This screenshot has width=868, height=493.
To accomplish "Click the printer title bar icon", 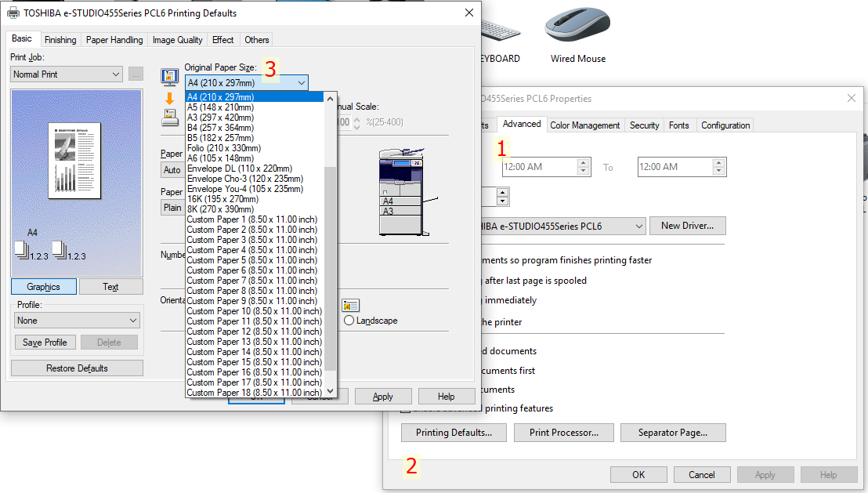I will [13, 13].
